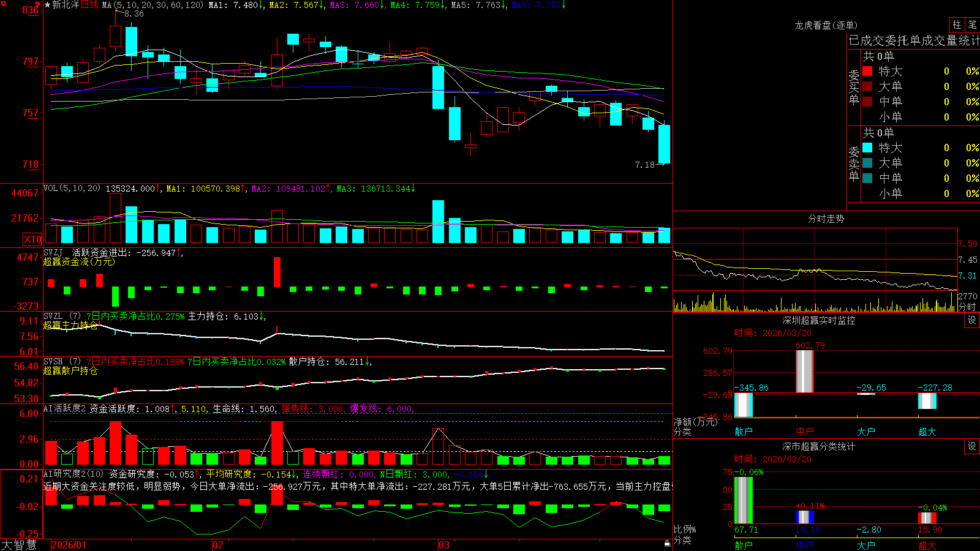Click the 602.79 中户 bar in 实时监控
Image resolution: width=980 pixels, height=551 pixels.
805,372
